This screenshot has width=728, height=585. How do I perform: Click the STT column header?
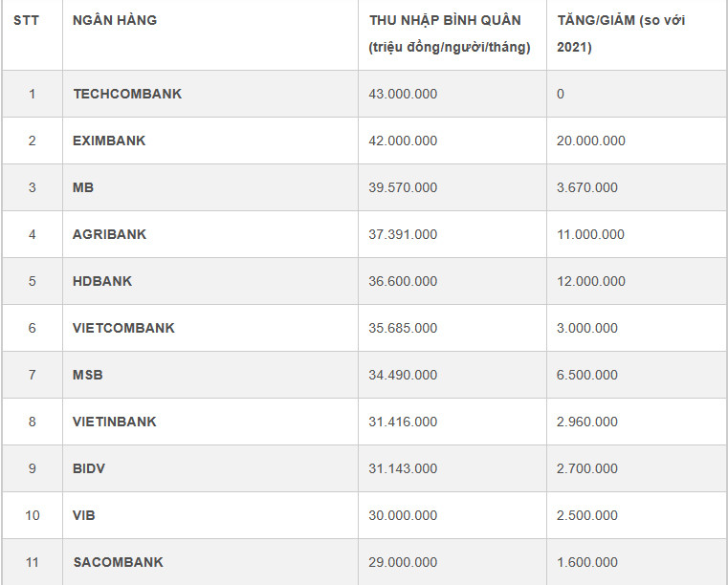[x=27, y=20]
